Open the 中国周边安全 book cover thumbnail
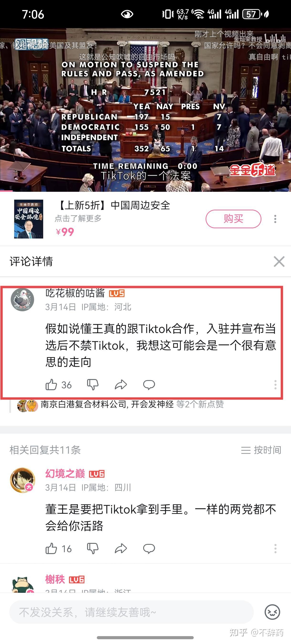This screenshot has width=291, height=644. (x=28, y=219)
